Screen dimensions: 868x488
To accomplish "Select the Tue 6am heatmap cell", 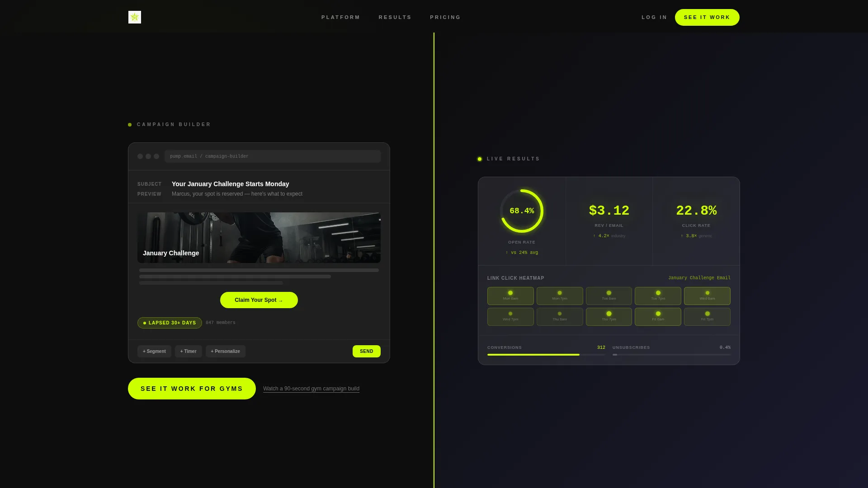I will pyautogui.click(x=609, y=296).
